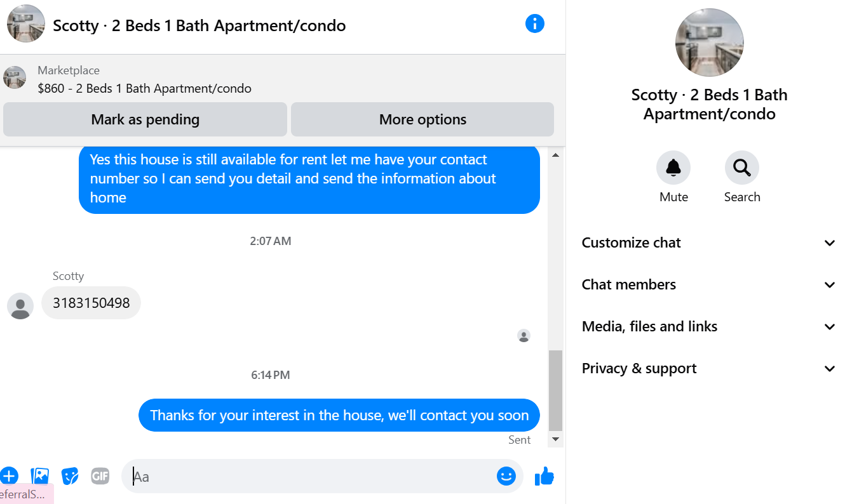The height and width of the screenshot is (504, 845).
Task: Open More options for the listing
Action: [422, 119]
